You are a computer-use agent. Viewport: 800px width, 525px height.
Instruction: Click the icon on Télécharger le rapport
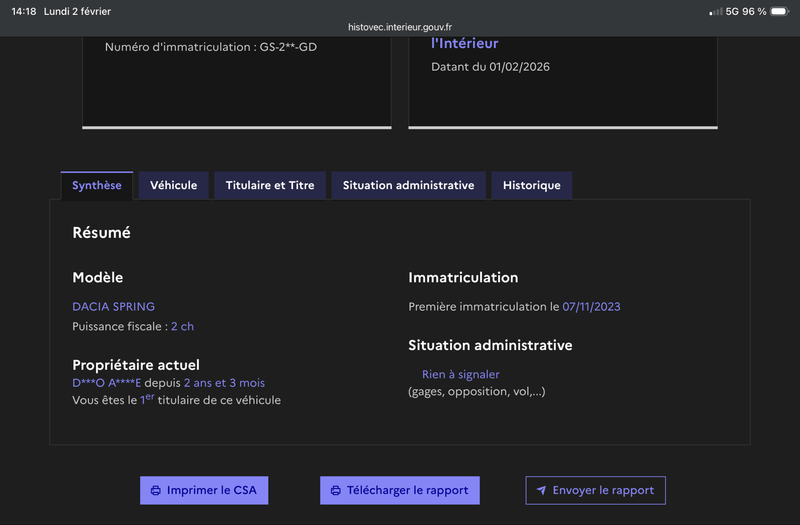point(336,491)
